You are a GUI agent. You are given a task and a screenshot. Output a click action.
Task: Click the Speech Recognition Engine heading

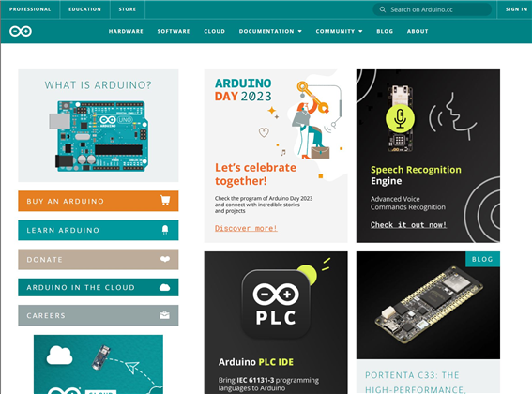pyautogui.click(x=416, y=175)
